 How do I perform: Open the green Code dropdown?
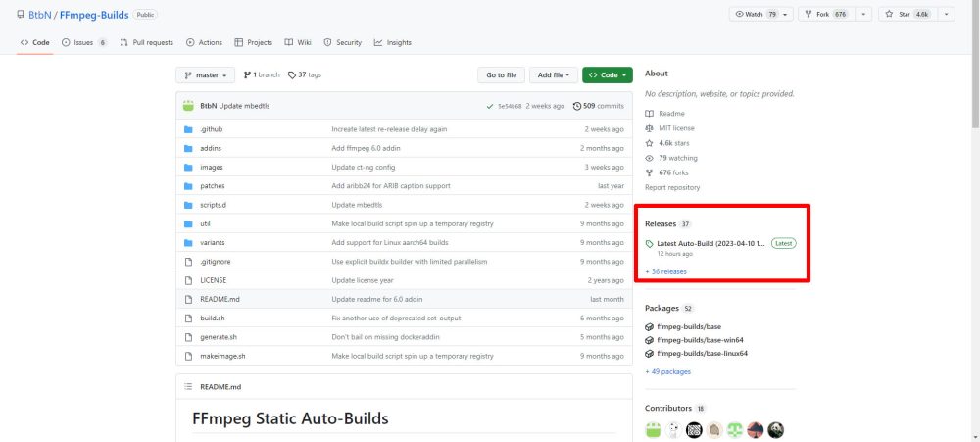coord(608,75)
